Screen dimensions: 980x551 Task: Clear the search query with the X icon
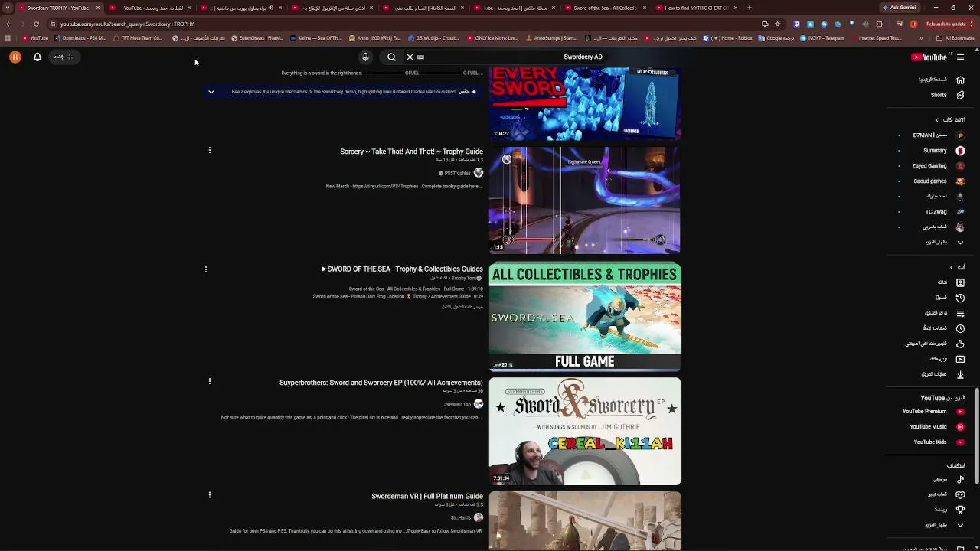[x=410, y=57]
